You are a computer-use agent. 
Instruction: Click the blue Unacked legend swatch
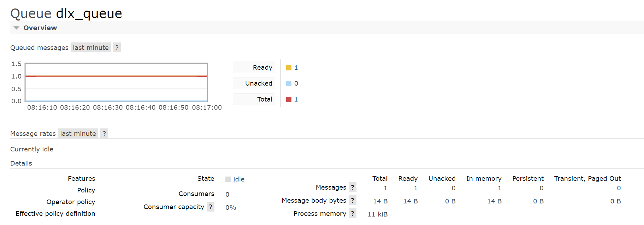point(289,83)
